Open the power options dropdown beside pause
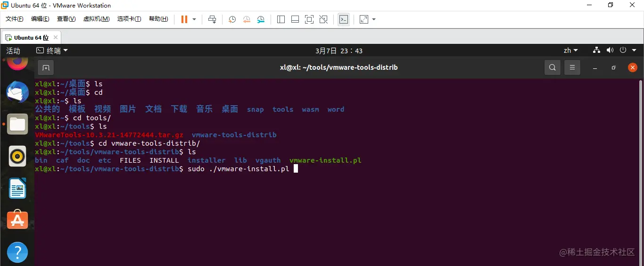 (194, 19)
